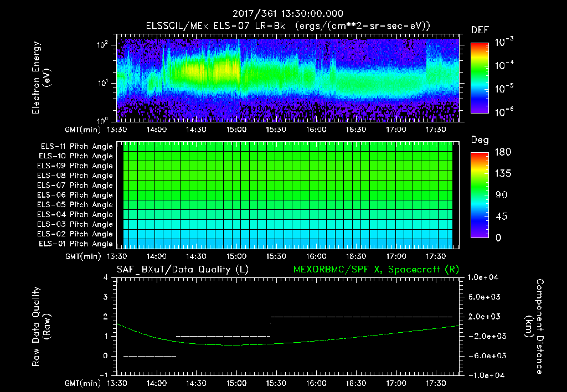
Task: Click the Raw Data Quality (Raw) axis label
Action: pos(41,327)
